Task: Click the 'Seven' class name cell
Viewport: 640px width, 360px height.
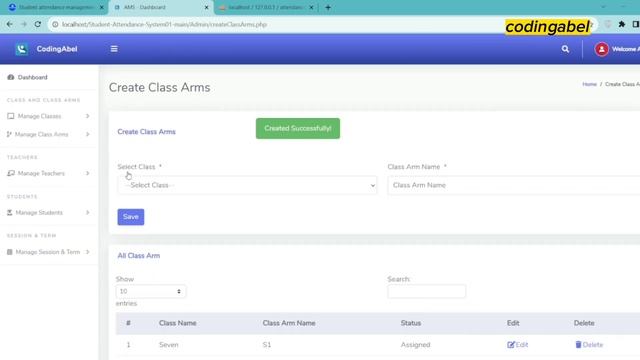Action: [x=169, y=345]
